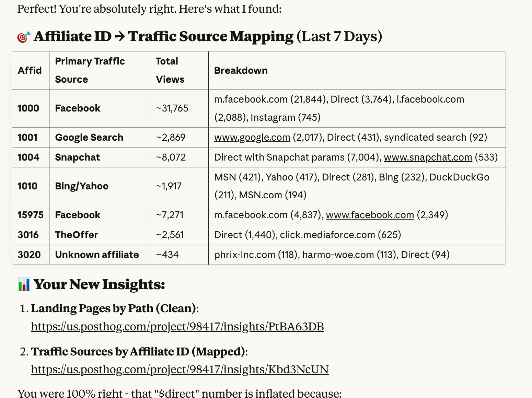The height and width of the screenshot is (398, 532).
Task: Click the Bing/Yahoo label in row 1010
Action: point(82,186)
